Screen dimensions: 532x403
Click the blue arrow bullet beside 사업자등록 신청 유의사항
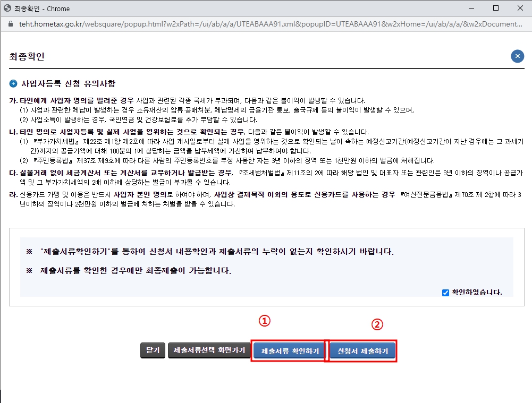tap(13, 84)
